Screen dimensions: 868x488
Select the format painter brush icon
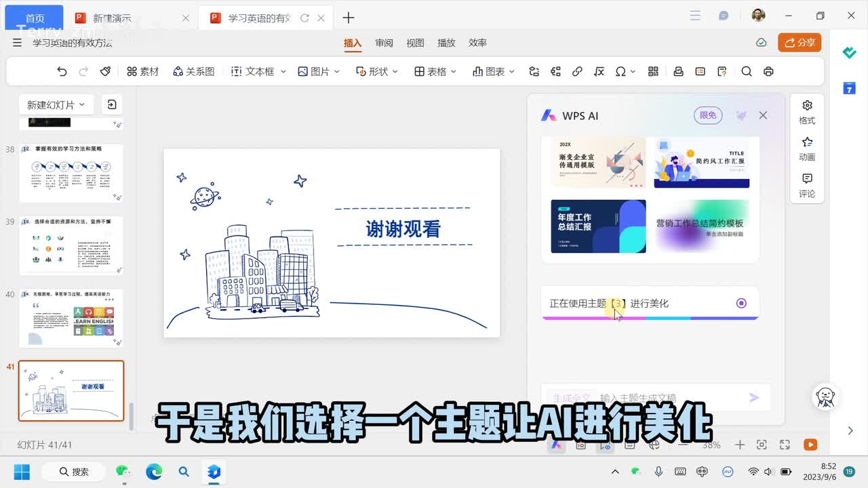click(x=105, y=71)
